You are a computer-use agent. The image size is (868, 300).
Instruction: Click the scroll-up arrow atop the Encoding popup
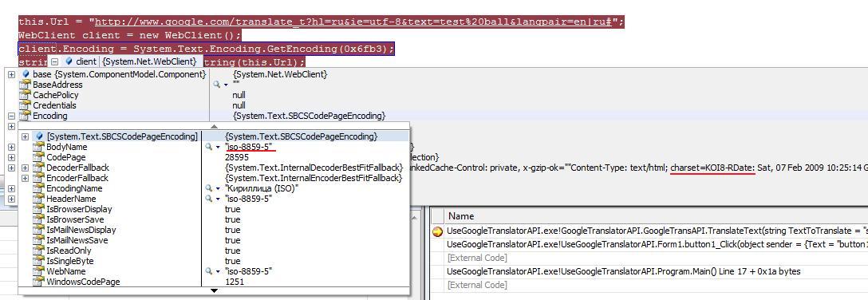215,127
